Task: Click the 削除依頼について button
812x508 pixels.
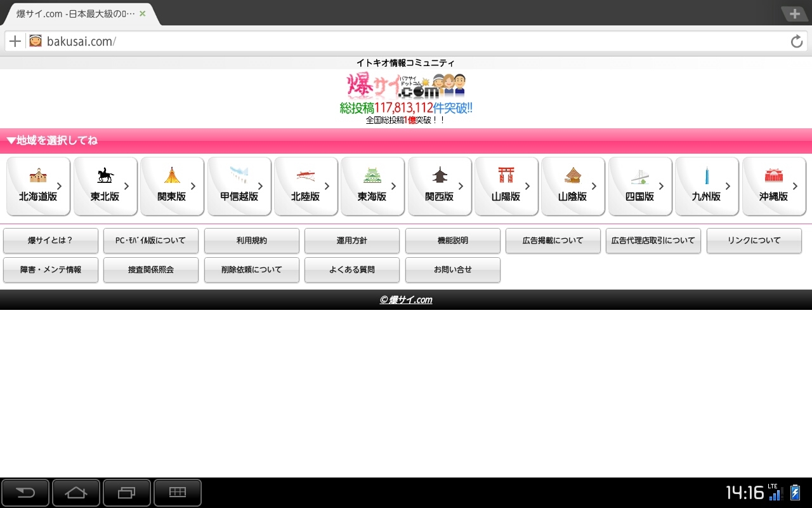Action: pos(252,270)
